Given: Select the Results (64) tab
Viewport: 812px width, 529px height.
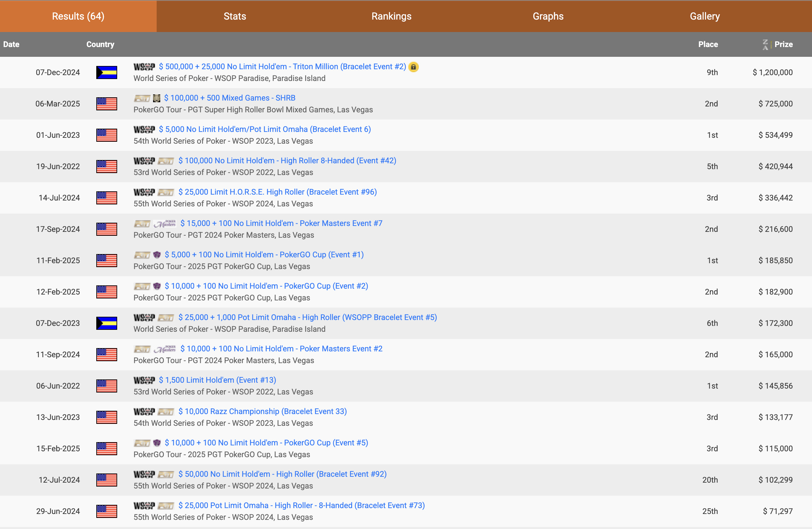Looking at the screenshot, I should click(x=78, y=16).
